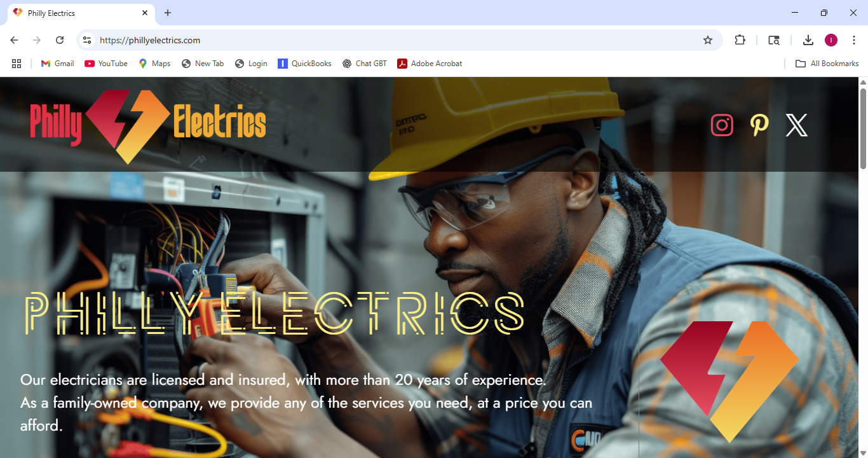Viewport: 868px width, 458px height.
Task: Open the Downloads icon in toolbar
Action: [x=808, y=40]
